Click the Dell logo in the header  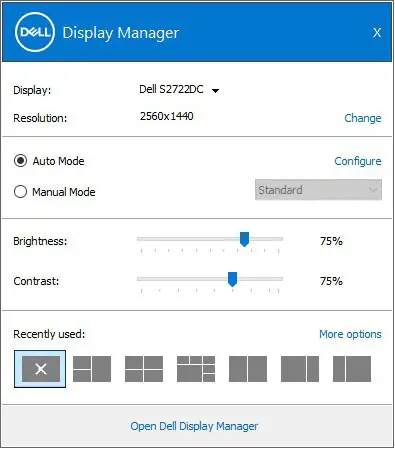pos(35,32)
